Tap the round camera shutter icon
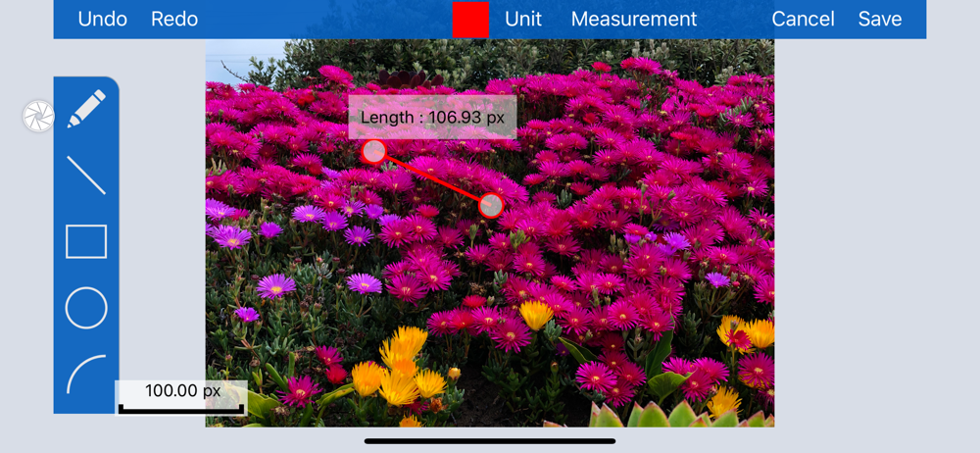980x453 pixels. [39, 117]
